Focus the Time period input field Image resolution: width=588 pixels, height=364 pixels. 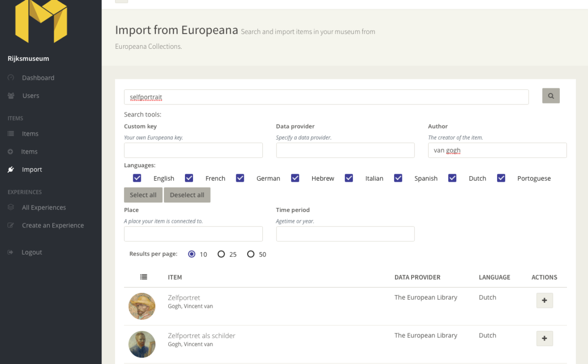coord(345,233)
